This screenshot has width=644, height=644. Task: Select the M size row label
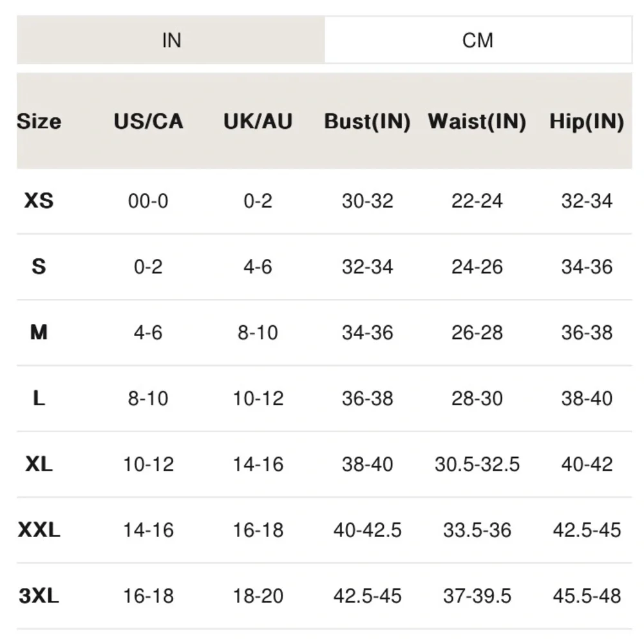pos(39,332)
